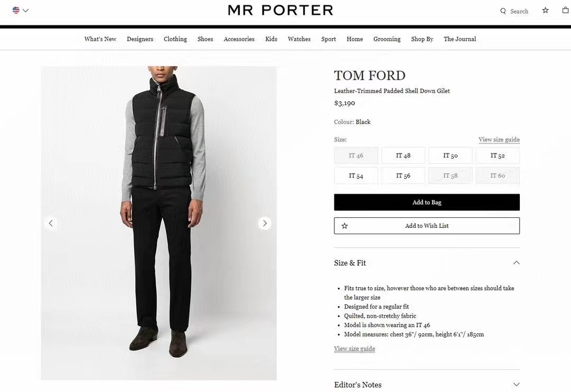Viewport: 571px width, 392px height.
Task: Open the shopping bag icon
Action: 565,10
